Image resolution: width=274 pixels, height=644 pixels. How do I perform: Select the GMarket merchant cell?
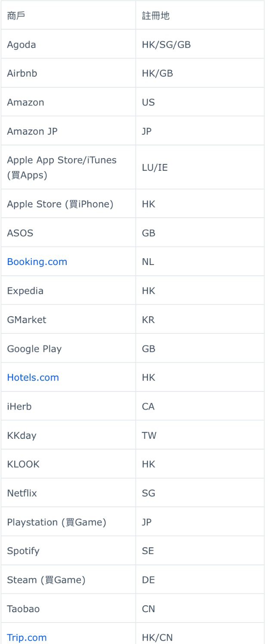(68, 320)
